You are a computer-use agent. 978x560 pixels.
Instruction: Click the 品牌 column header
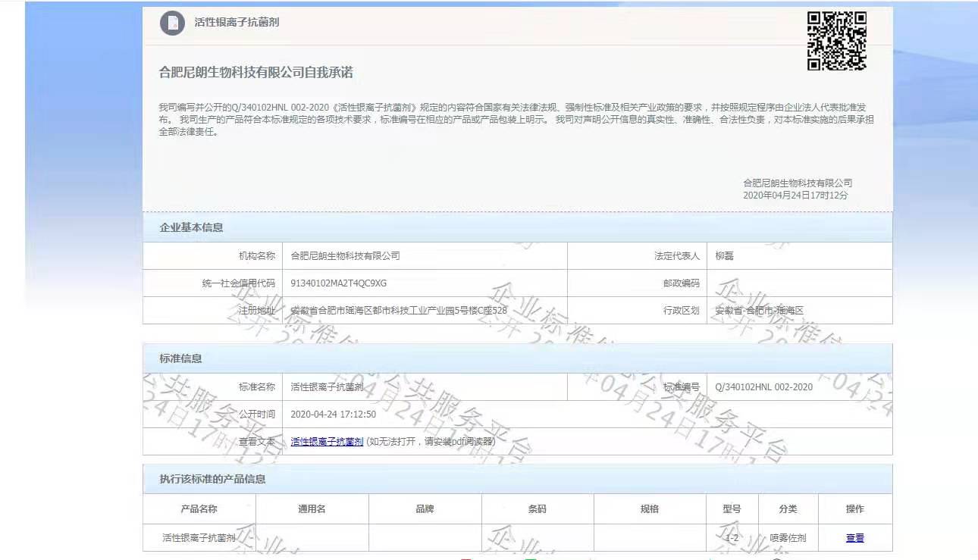pos(425,509)
